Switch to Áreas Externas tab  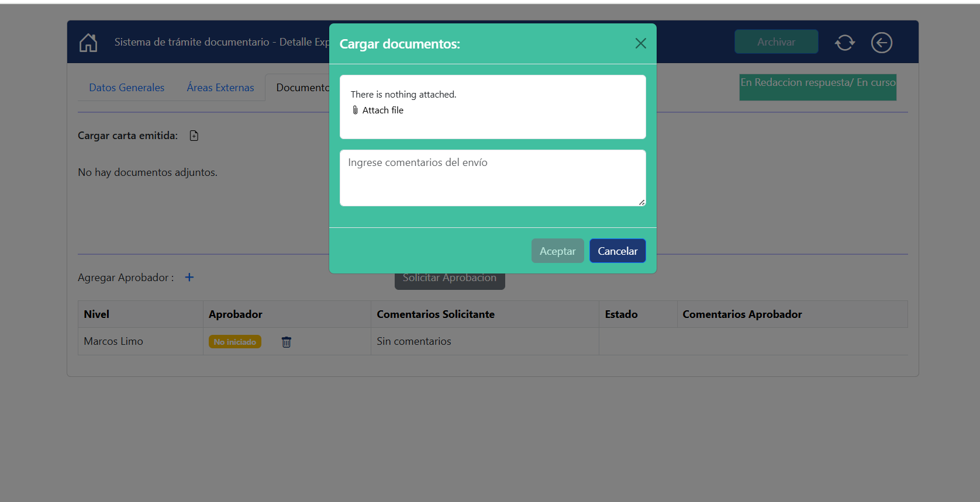click(220, 88)
